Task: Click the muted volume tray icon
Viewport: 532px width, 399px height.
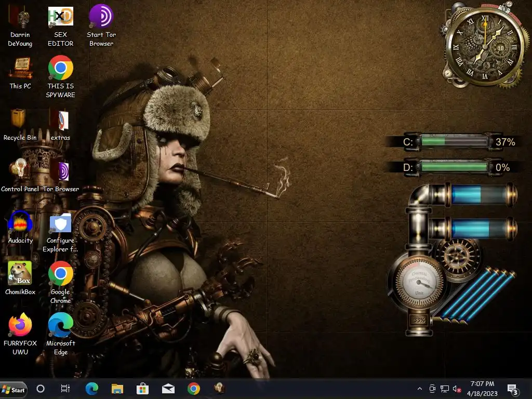Action: coord(457,389)
